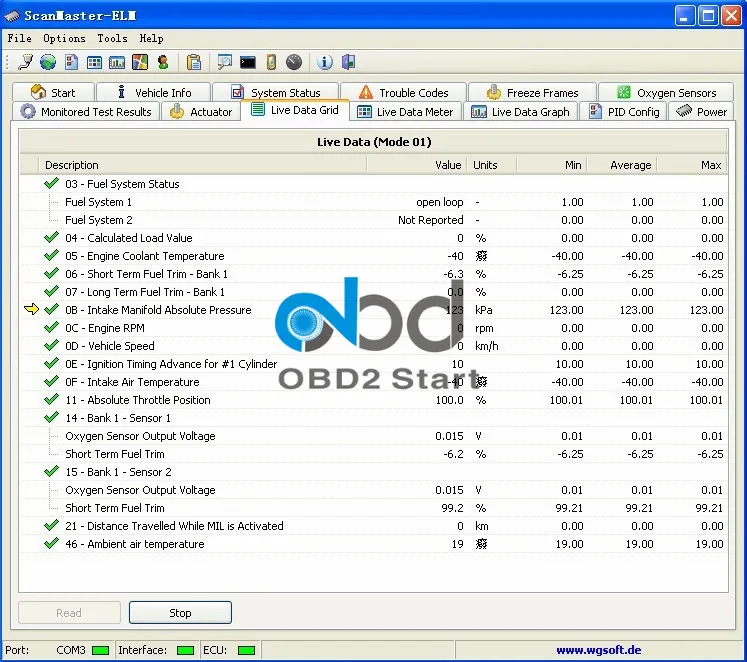Open the PID Config tab

point(624,111)
